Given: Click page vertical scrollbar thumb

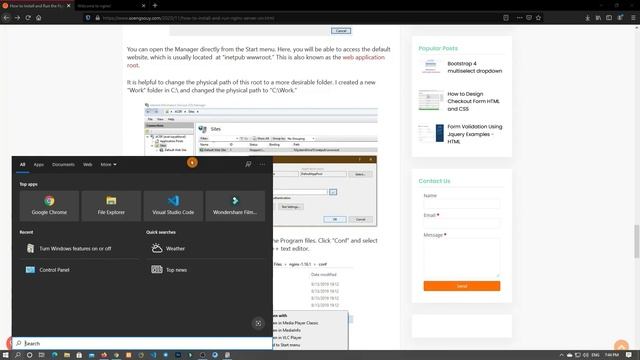Looking at the screenshot, I should click(x=636, y=241).
